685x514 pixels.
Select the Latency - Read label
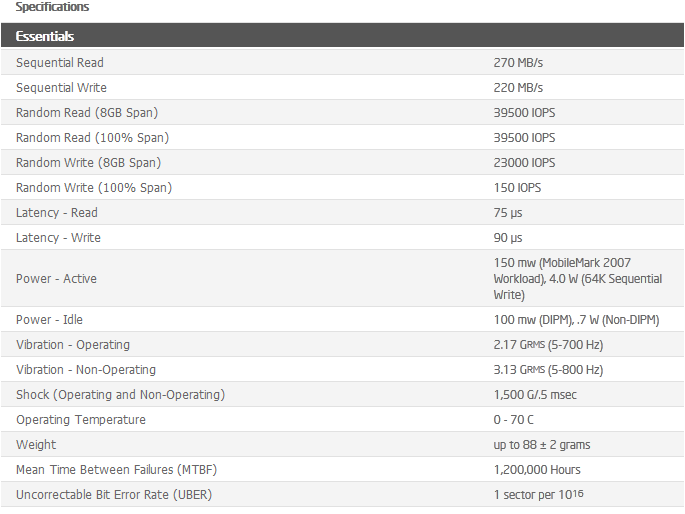click(x=57, y=213)
